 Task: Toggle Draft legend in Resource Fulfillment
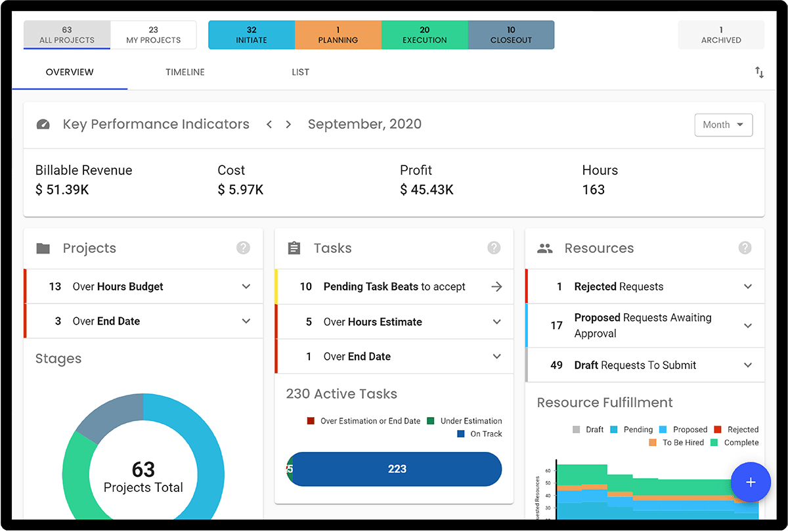pyautogui.click(x=588, y=430)
